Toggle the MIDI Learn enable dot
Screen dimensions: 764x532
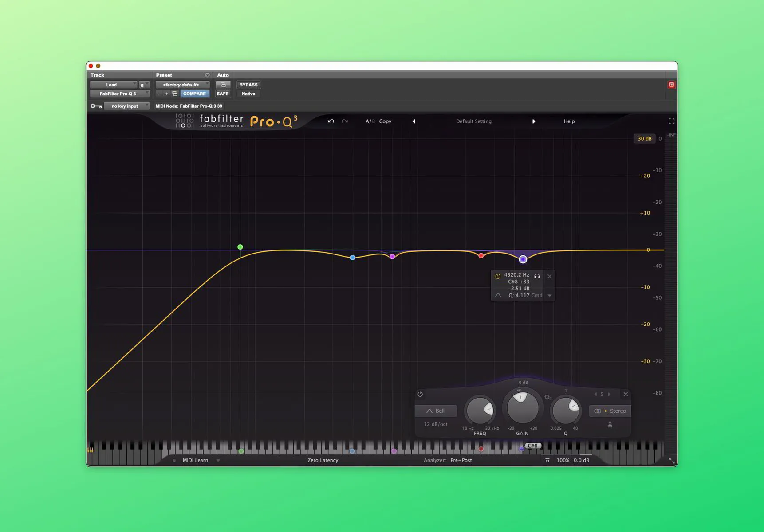(x=174, y=460)
